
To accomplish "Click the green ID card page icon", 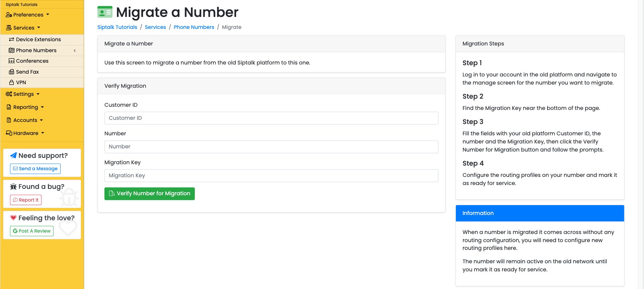I will coord(105,12).
